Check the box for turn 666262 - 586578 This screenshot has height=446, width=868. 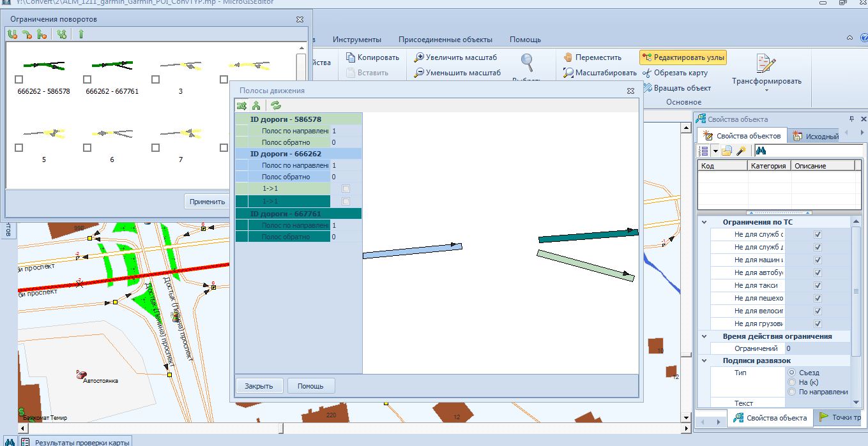pyautogui.click(x=19, y=80)
